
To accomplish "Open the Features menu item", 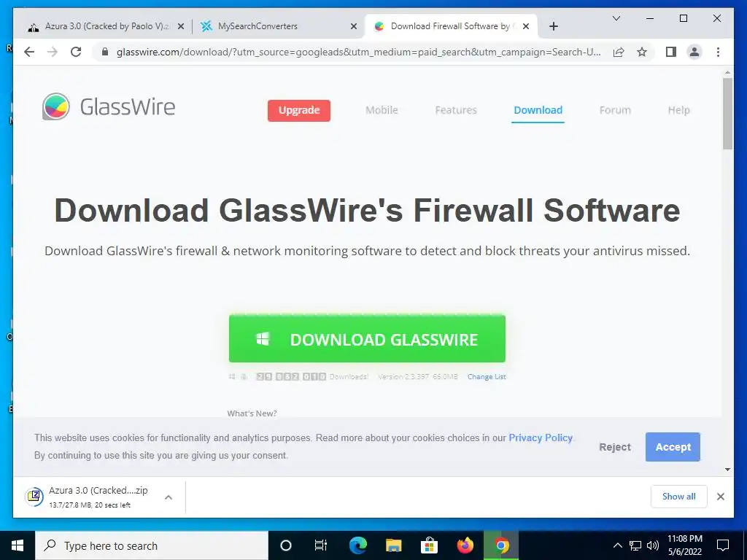I will [x=456, y=110].
